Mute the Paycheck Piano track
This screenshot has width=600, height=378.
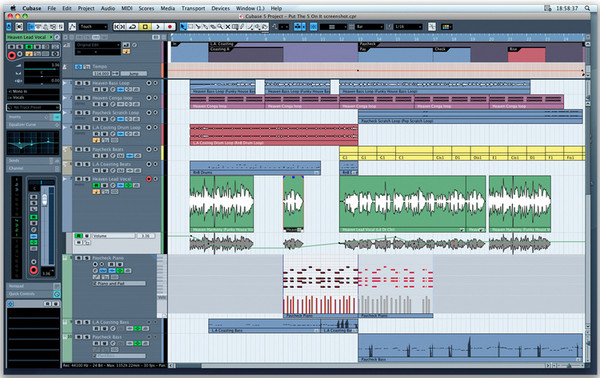click(x=78, y=258)
